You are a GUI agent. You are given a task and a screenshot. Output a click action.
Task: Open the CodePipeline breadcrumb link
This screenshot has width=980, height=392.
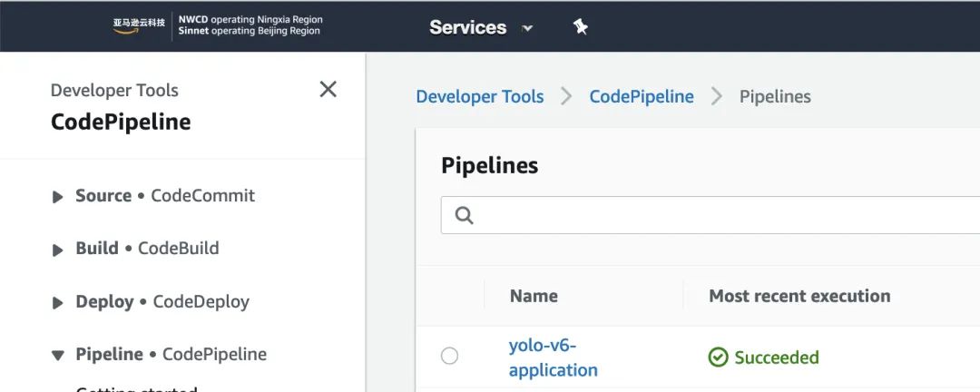641,96
